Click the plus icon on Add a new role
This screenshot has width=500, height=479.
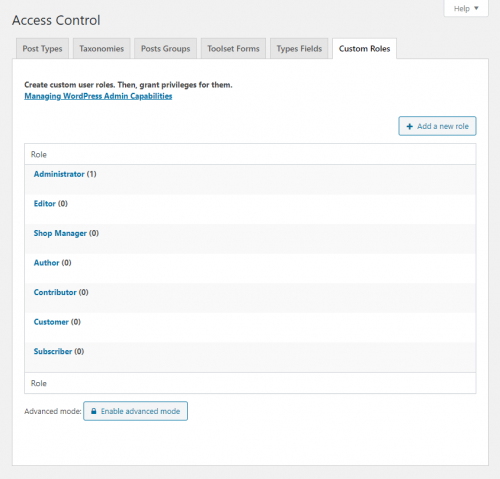[410, 126]
